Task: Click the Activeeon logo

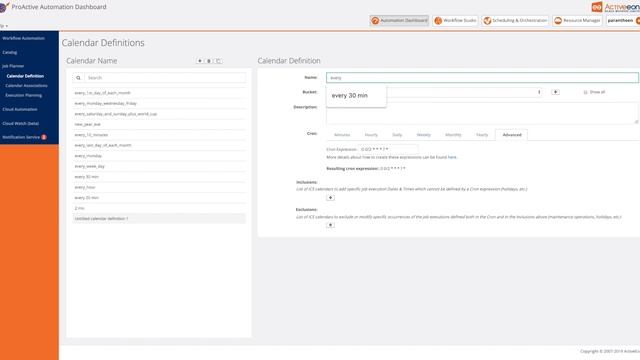Action: pos(615,7)
